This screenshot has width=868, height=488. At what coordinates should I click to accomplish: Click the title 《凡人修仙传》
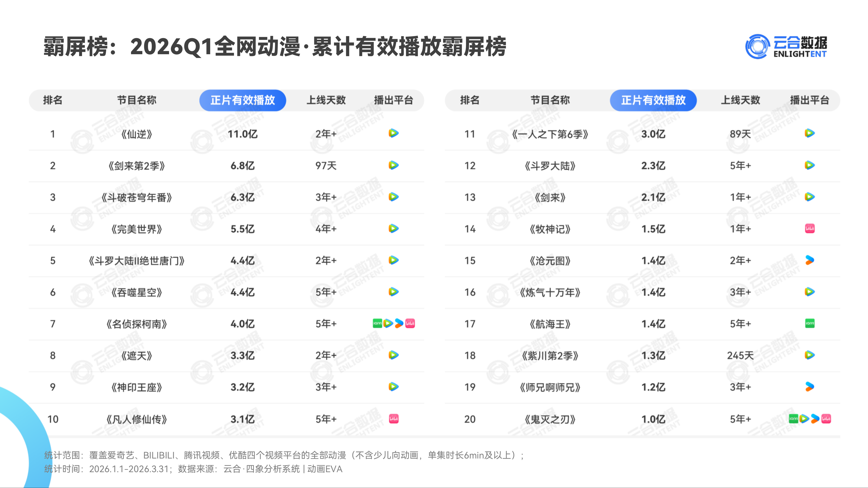136,419
